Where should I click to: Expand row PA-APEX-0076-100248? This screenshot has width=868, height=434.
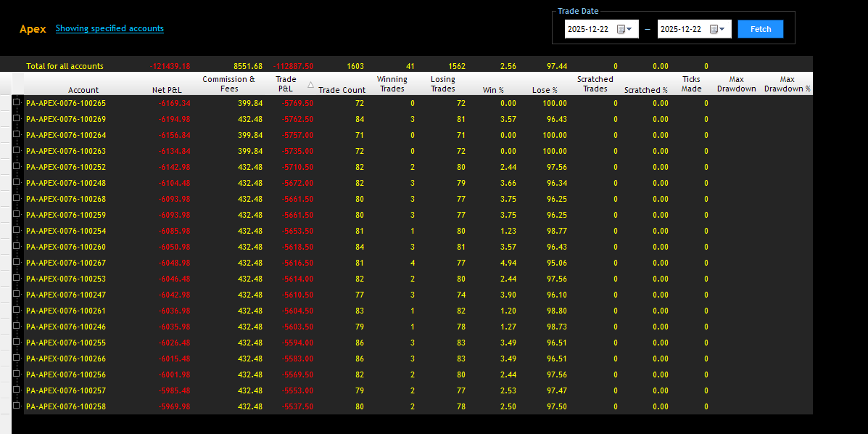pos(17,183)
